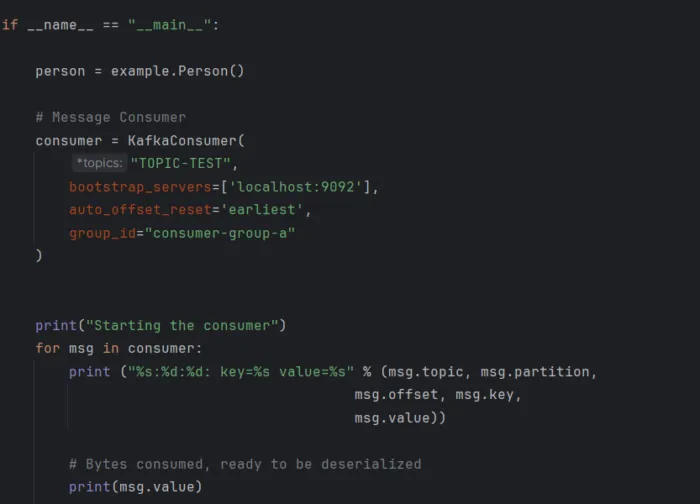Select the auto_offset_reset parameter name
This screenshot has height=504, width=700.
136,209
